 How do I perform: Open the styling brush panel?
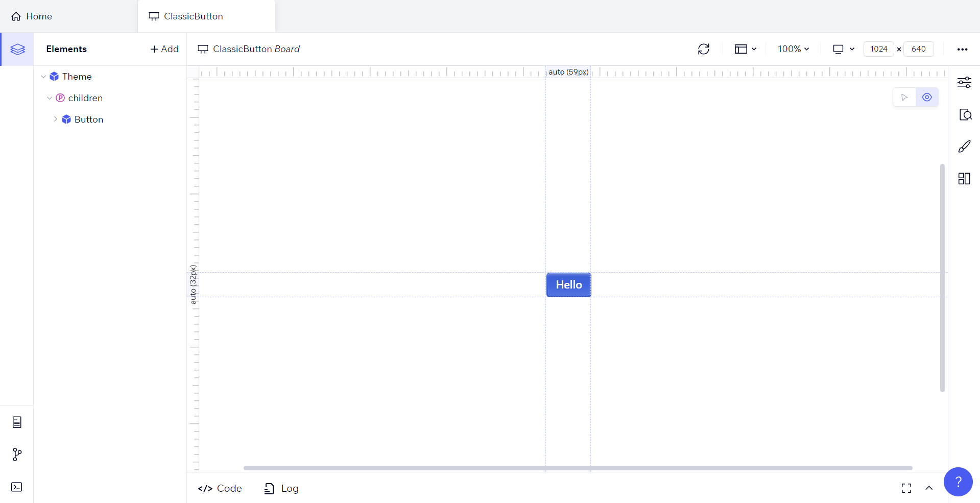point(964,147)
